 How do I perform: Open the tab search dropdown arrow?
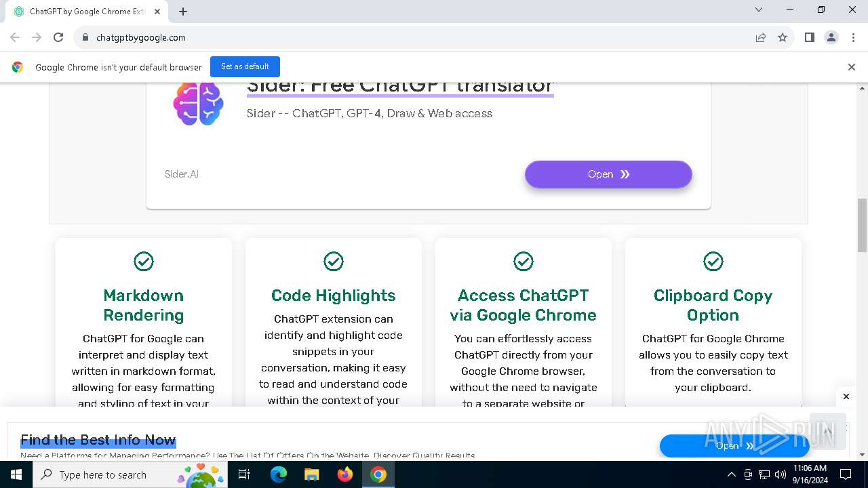pos(759,9)
